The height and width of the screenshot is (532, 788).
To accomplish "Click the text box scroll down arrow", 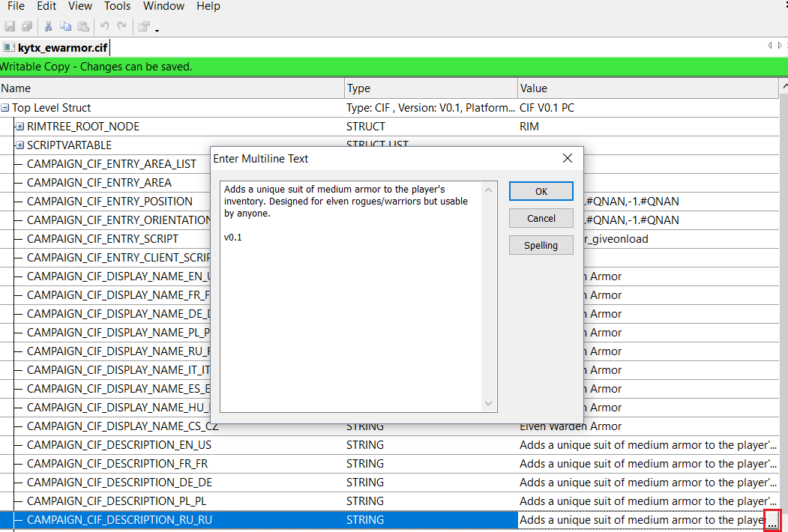I will (489, 403).
